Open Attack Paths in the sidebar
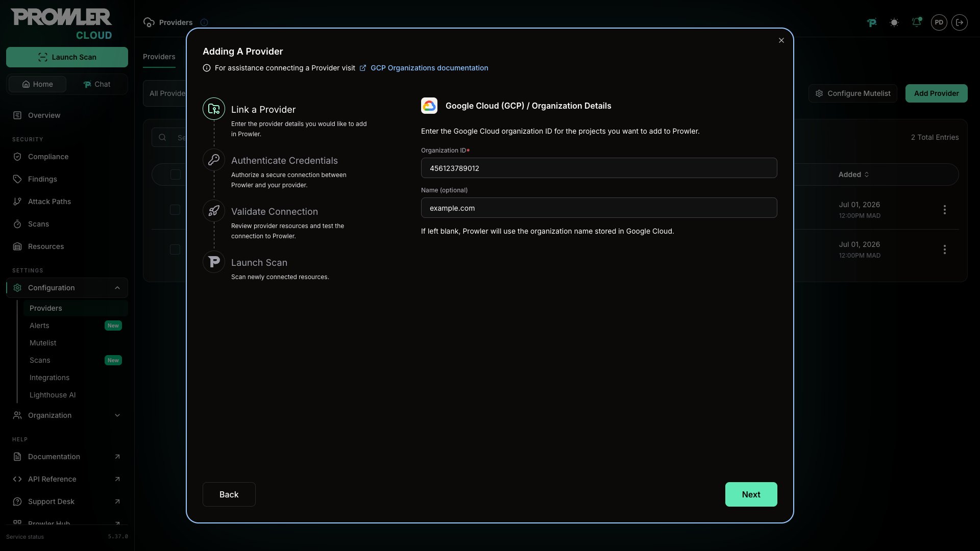This screenshot has height=551, width=980. click(67, 202)
